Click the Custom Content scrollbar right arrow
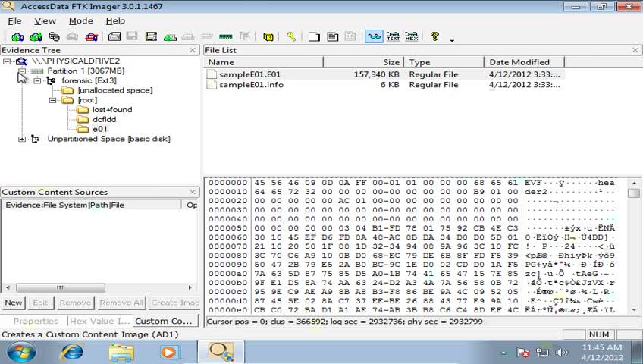This screenshot has width=643, height=364. [x=190, y=287]
